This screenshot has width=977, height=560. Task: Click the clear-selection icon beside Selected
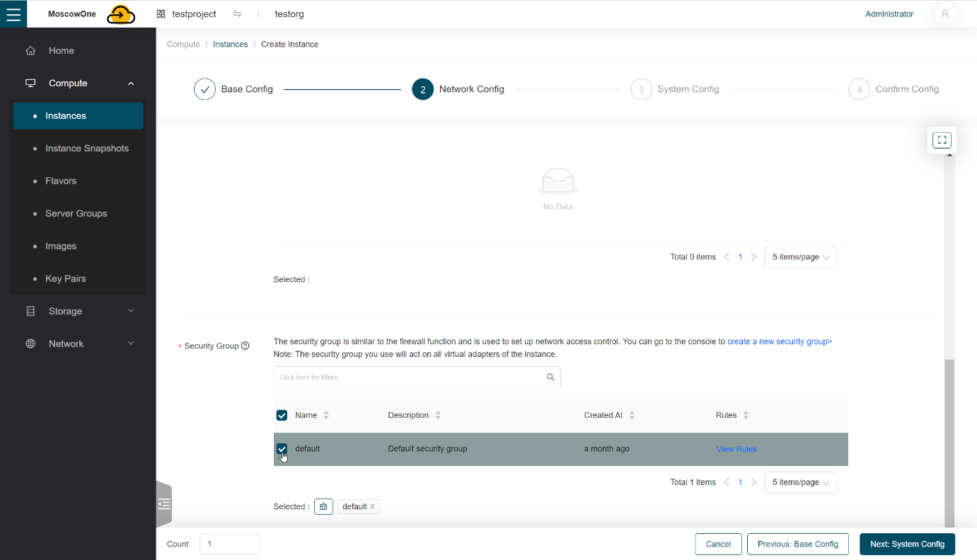click(x=323, y=507)
